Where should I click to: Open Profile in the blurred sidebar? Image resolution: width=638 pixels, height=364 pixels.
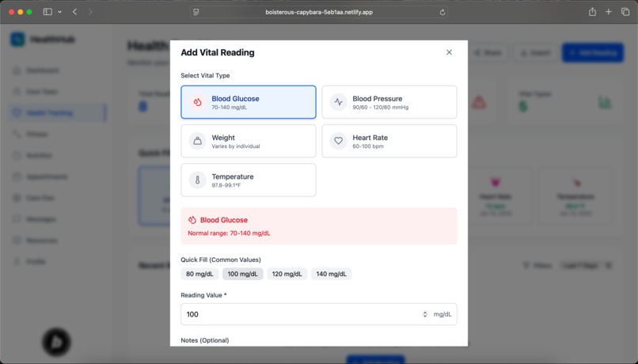point(57,261)
